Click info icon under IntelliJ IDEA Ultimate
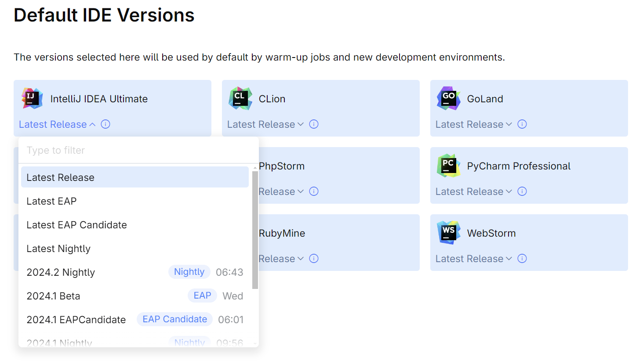 coord(105,124)
